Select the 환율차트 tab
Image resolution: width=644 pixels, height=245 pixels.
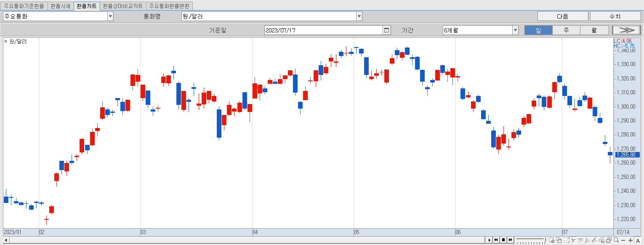pyautogui.click(x=86, y=6)
